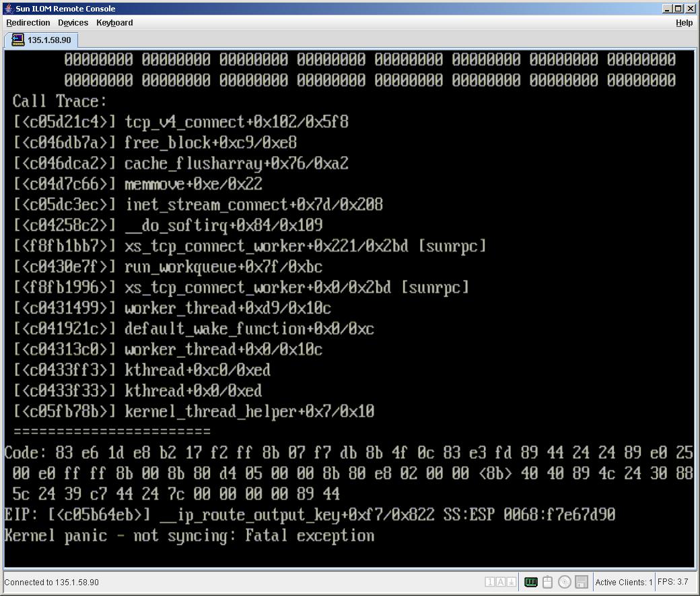The height and width of the screenshot is (596, 700).
Task: Click the floppy disk redirection icon
Action: tap(582, 582)
